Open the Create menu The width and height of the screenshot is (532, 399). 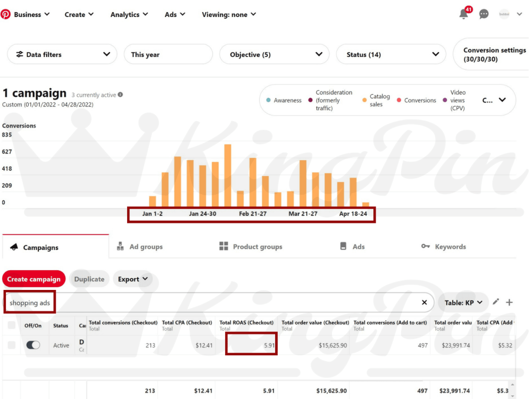coord(79,14)
